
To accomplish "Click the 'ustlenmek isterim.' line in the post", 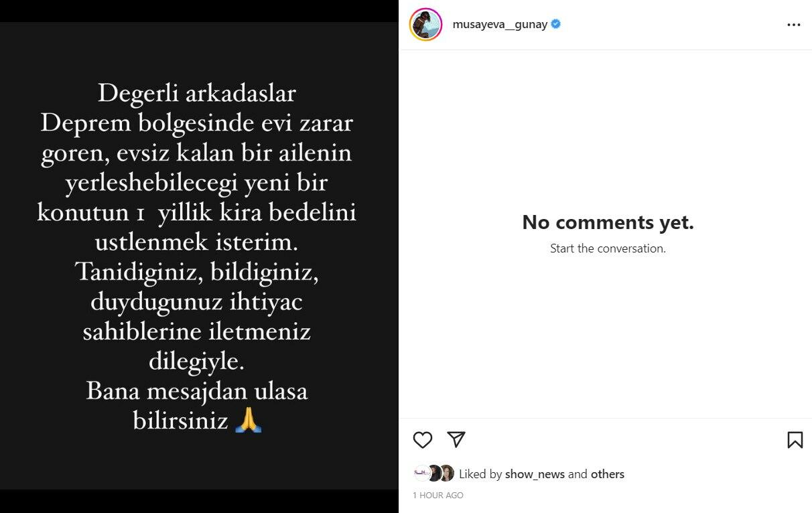I will (197, 242).
